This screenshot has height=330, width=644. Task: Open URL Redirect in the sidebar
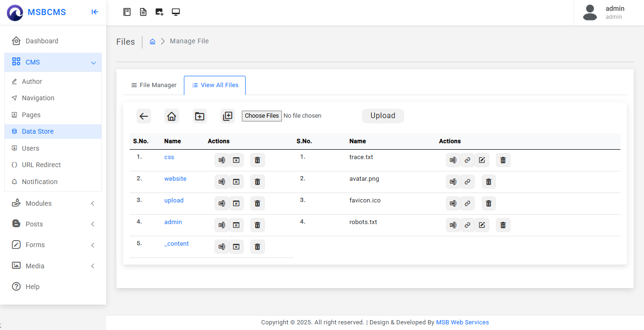(41, 165)
